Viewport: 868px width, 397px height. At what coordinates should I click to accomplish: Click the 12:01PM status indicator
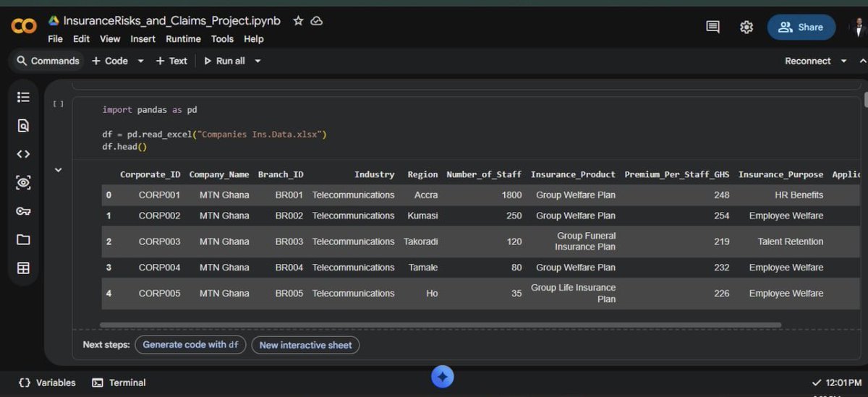pyautogui.click(x=837, y=383)
